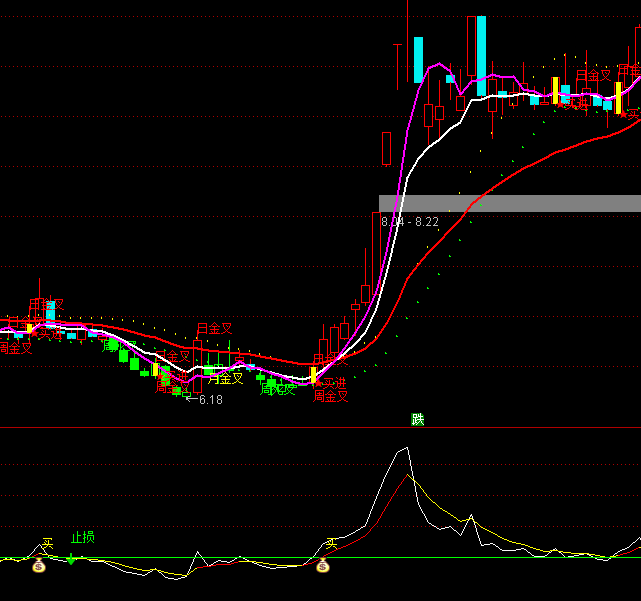Click the second money bag buy icon
This screenshot has height=601, width=641.
point(323,566)
